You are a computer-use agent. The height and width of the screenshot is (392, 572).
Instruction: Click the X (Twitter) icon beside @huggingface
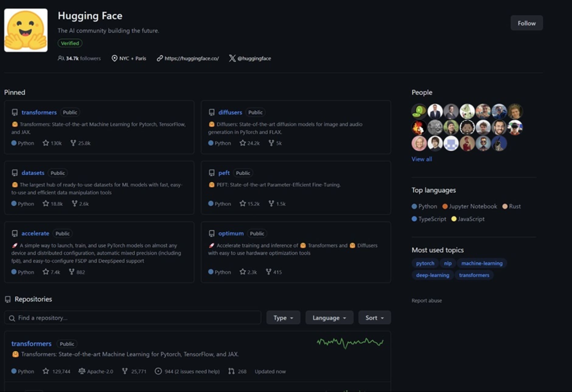(x=232, y=58)
